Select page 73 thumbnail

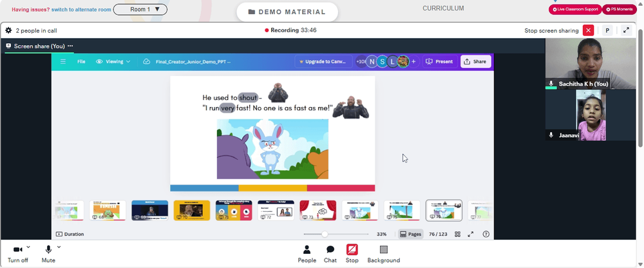[x=318, y=211]
